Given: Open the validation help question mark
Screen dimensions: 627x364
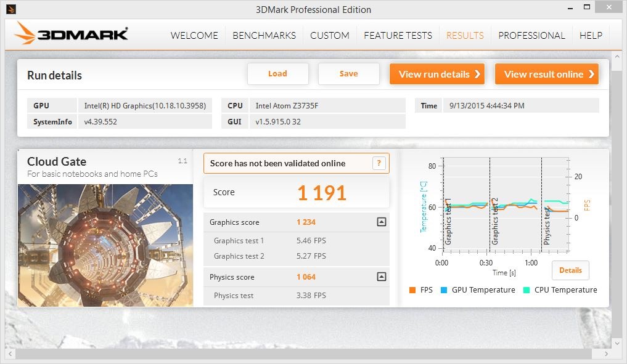Looking at the screenshot, I should (379, 163).
